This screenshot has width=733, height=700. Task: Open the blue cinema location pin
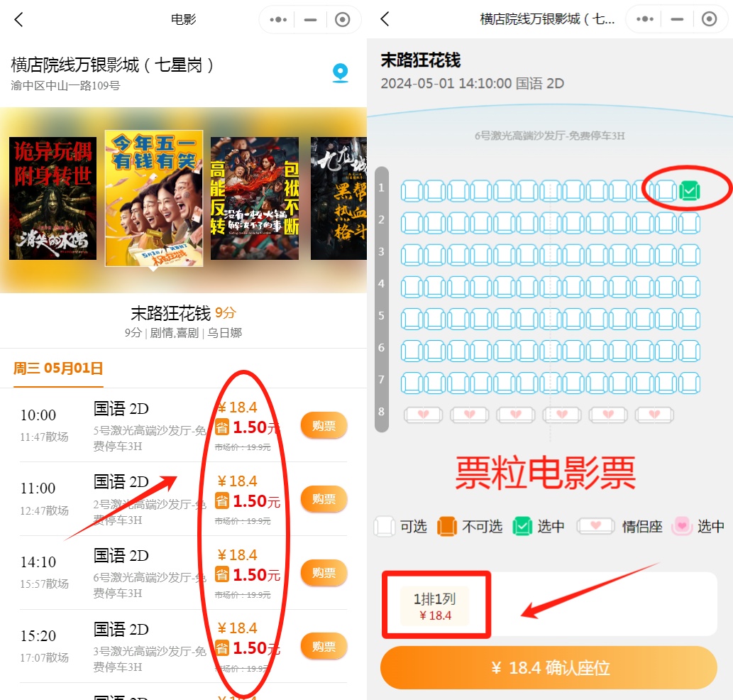pos(341,73)
